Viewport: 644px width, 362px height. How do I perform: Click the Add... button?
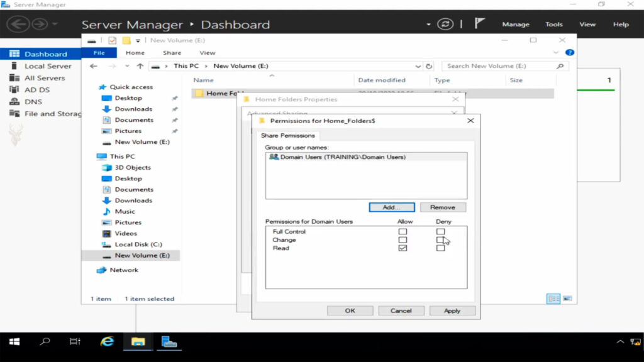(x=392, y=207)
